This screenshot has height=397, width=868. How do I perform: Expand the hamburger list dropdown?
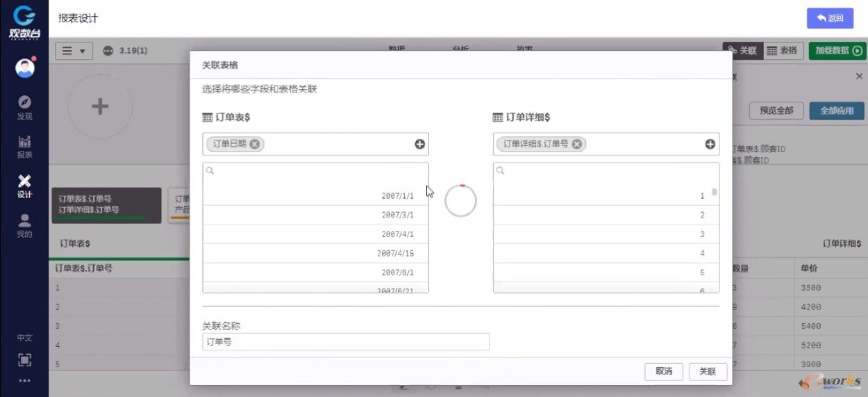pyautogui.click(x=74, y=51)
